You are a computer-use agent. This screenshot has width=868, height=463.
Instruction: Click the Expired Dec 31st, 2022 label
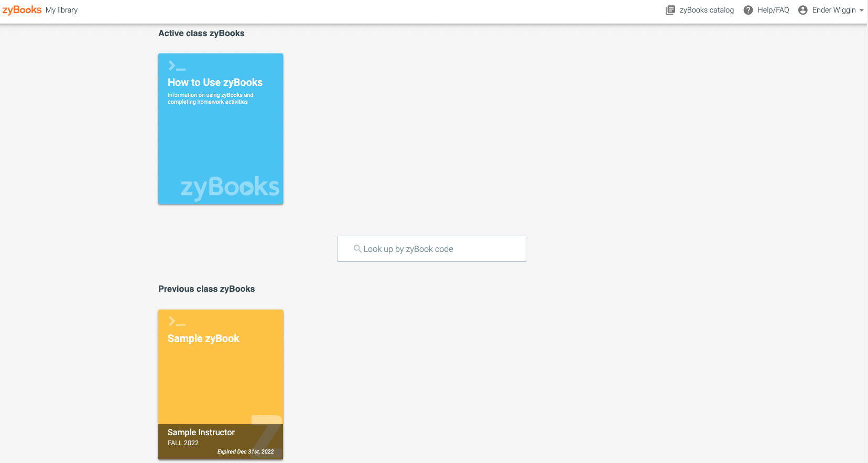point(245,451)
